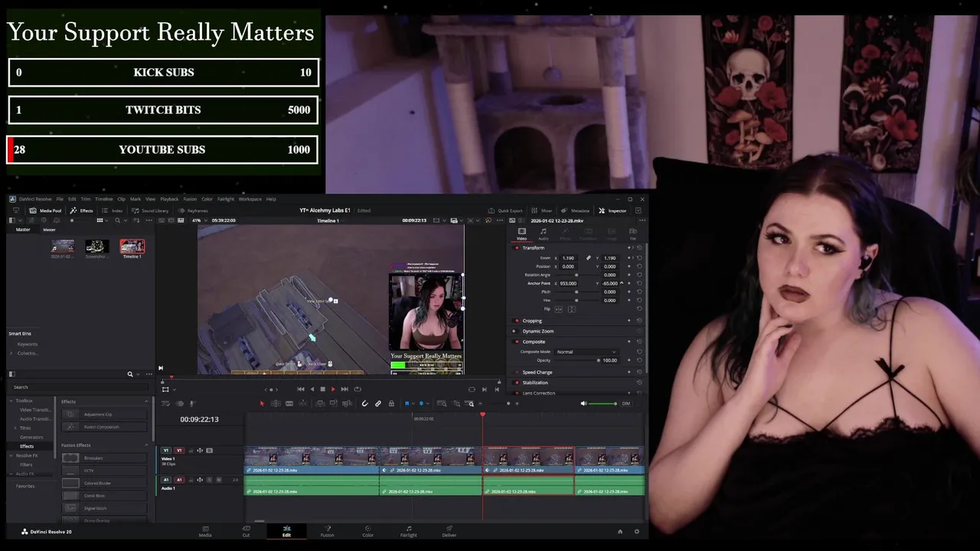Click the Zoom X value field
The height and width of the screenshot is (551, 980).
tap(568, 258)
